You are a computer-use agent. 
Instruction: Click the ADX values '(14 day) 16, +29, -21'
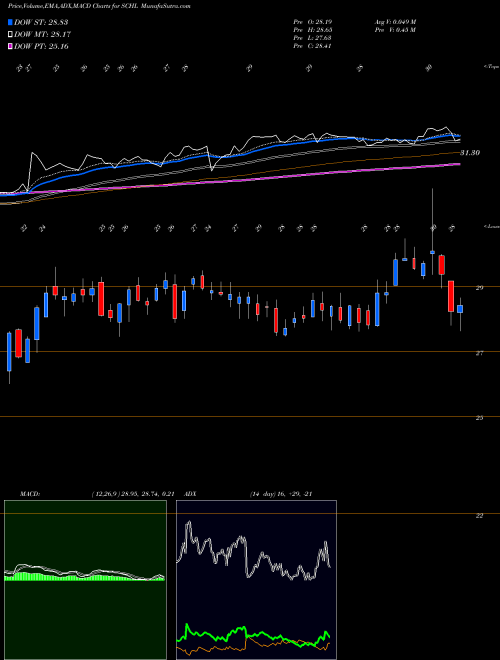click(x=280, y=494)
